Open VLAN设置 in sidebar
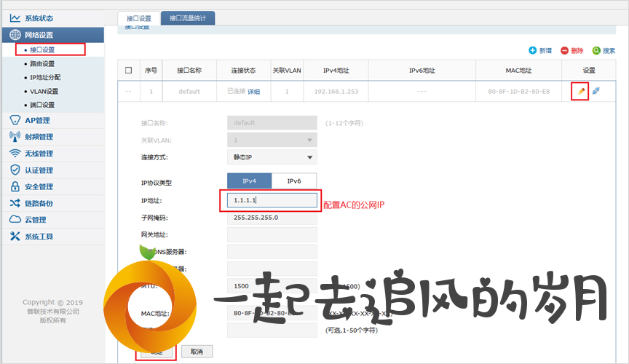The image size is (629, 364). point(44,91)
